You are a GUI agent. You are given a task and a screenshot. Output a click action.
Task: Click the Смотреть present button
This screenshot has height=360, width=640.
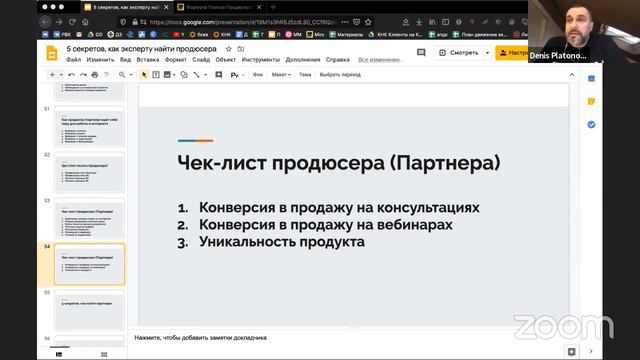[x=459, y=53]
